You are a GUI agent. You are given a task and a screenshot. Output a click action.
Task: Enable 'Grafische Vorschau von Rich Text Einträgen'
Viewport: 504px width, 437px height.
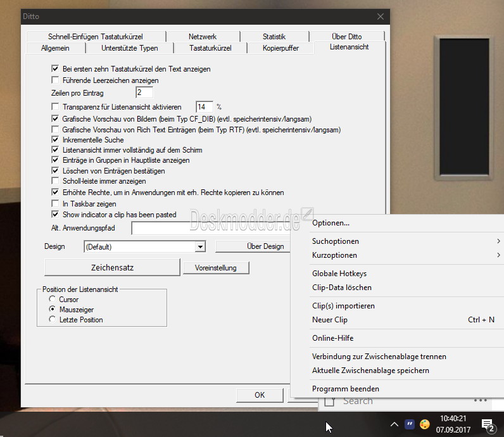coord(55,130)
